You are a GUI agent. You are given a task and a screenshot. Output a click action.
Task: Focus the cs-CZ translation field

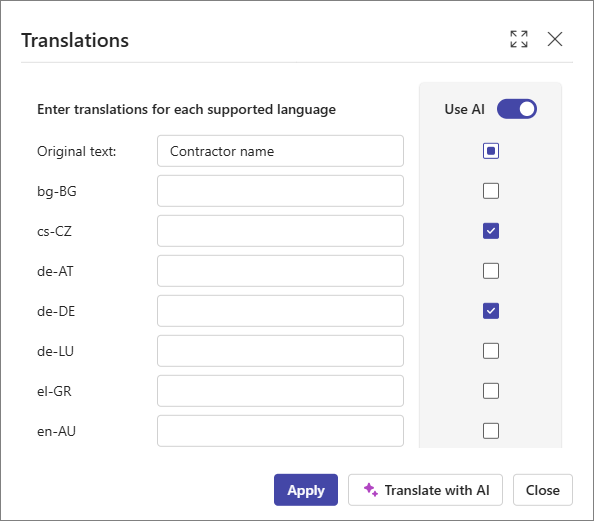[280, 231]
